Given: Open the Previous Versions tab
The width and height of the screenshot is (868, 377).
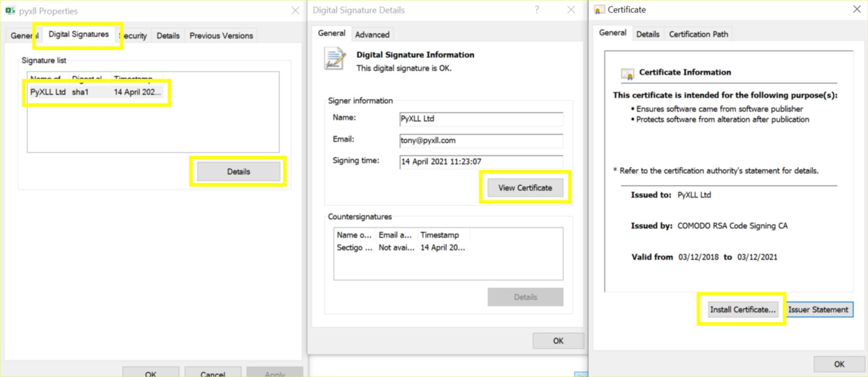Looking at the screenshot, I should point(221,36).
